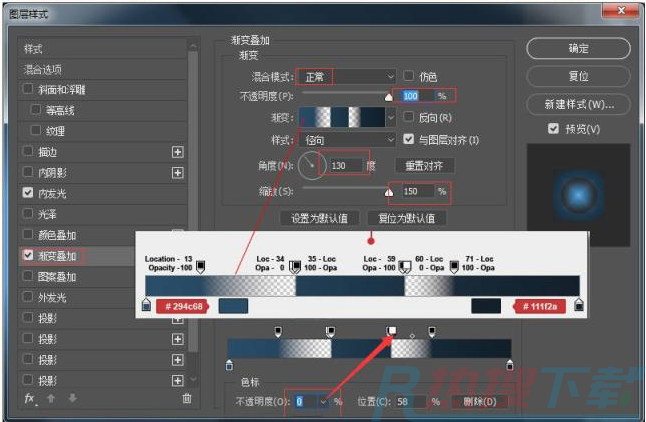646x422 pixels.
Task: Open the gradient picker dropdown arrow
Action: pyautogui.click(x=391, y=118)
